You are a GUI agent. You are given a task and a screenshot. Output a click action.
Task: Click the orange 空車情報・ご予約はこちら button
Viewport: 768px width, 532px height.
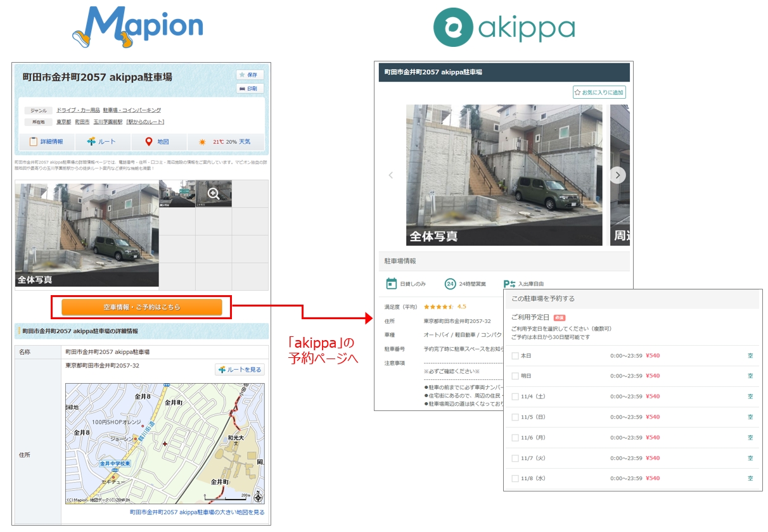[x=142, y=307]
